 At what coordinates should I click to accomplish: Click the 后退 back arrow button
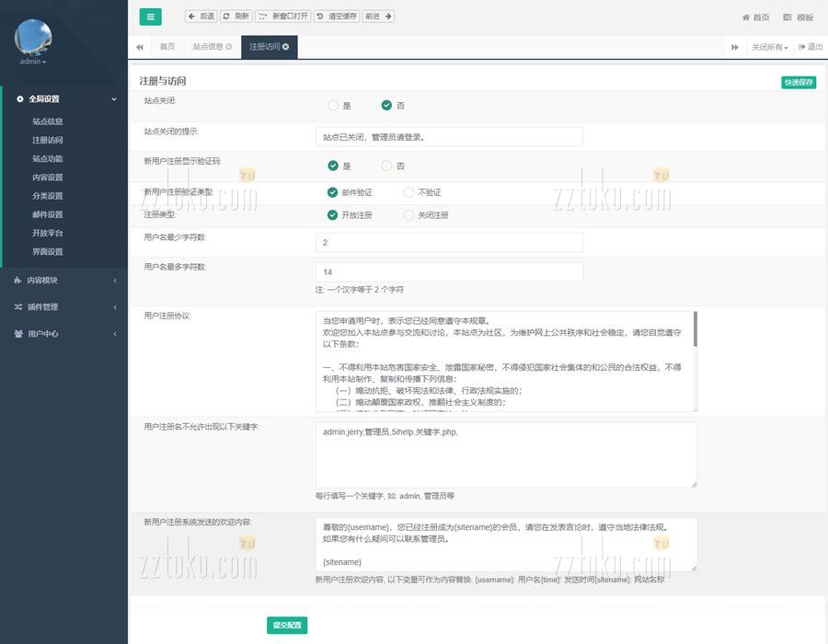point(201,17)
